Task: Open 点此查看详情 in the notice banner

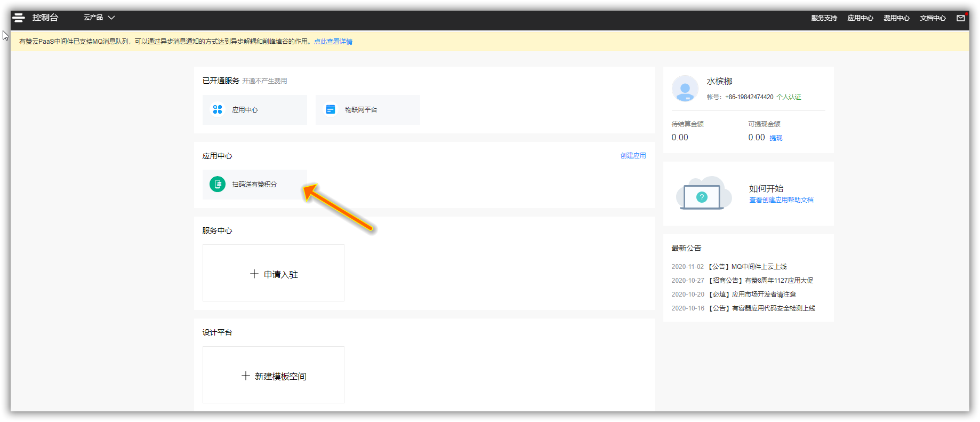Action: (x=333, y=42)
